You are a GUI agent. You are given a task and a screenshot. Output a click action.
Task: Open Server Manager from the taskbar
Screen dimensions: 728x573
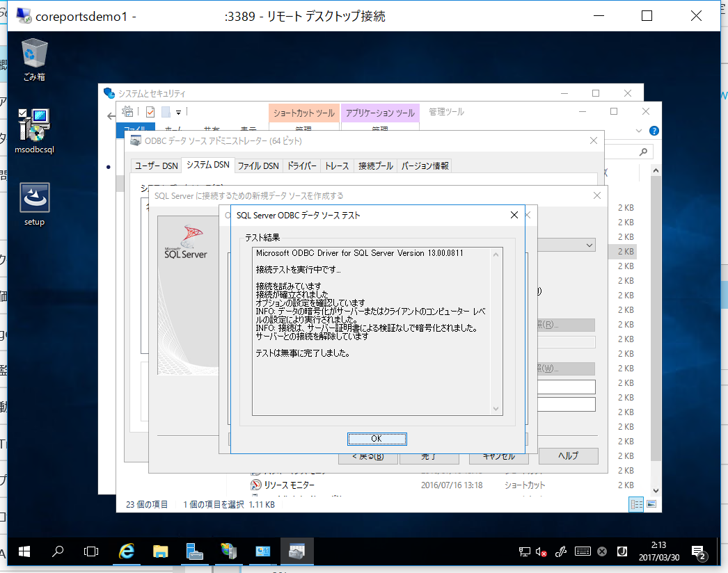point(195,551)
